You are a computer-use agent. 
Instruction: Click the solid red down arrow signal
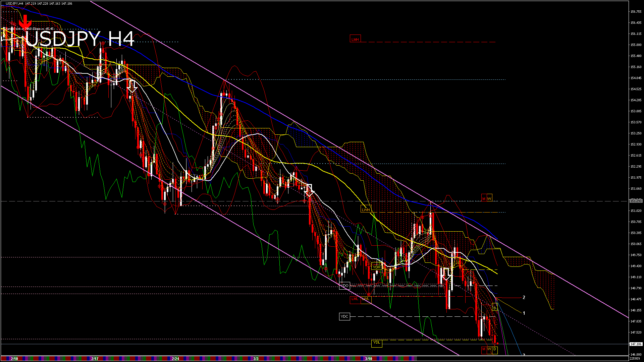coord(25,22)
